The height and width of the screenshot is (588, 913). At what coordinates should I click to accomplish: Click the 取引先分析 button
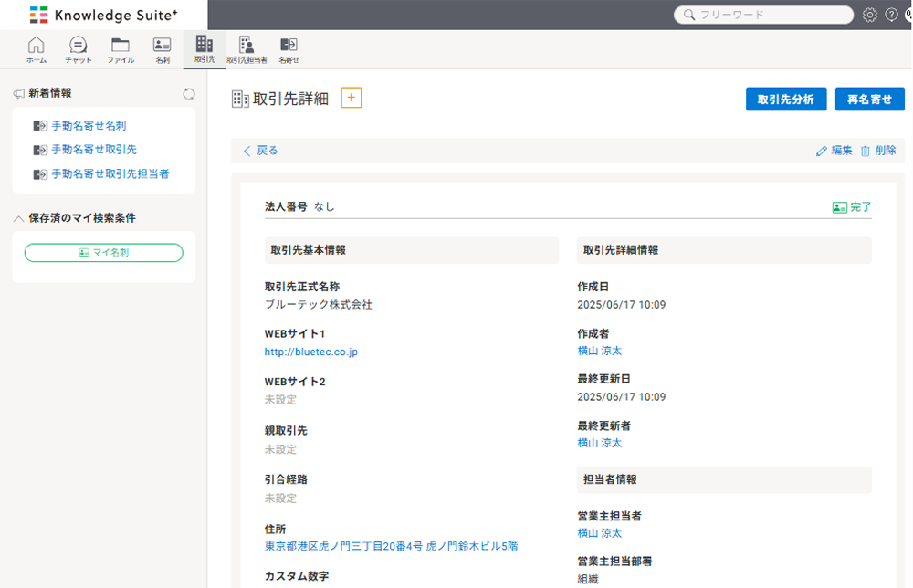pos(786,100)
